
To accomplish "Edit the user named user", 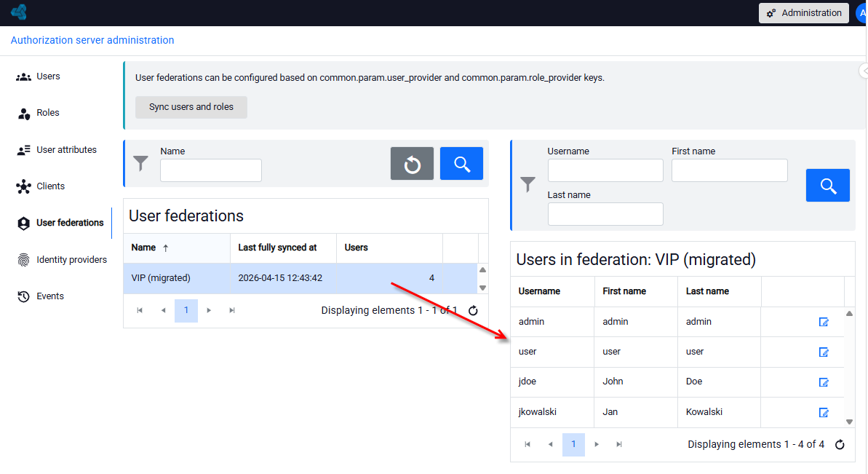I will [x=823, y=352].
